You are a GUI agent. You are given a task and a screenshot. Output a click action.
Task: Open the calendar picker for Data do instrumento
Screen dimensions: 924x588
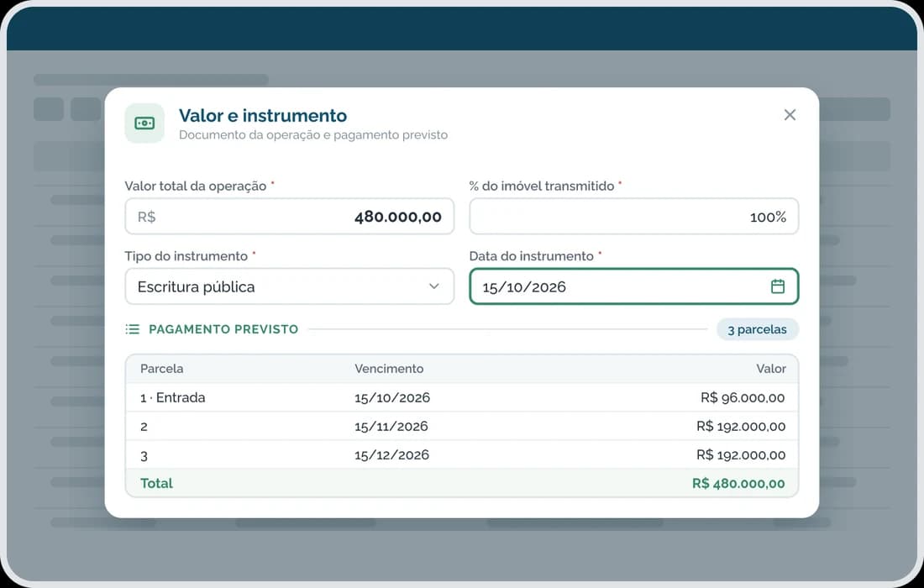tap(777, 286)
